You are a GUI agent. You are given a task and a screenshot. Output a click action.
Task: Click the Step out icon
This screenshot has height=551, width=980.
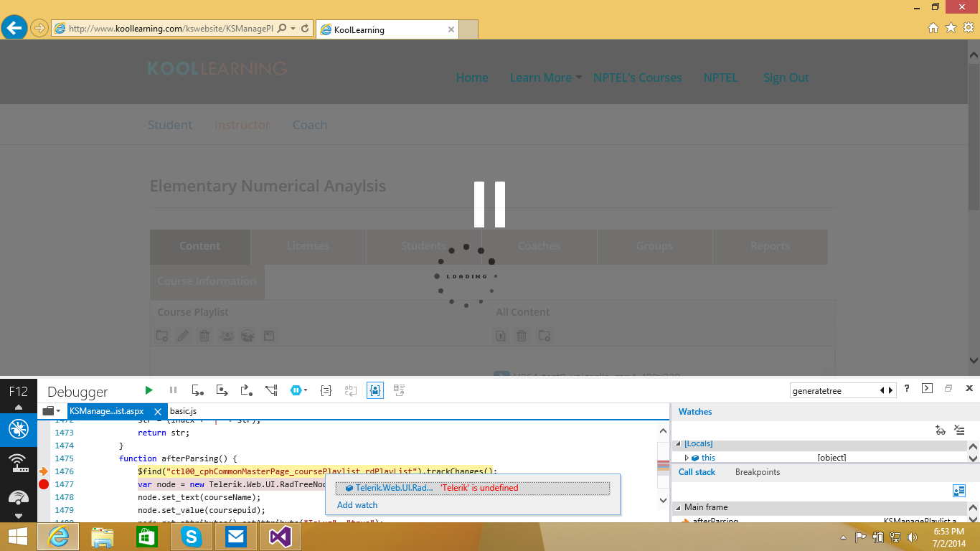pos(246,390)
